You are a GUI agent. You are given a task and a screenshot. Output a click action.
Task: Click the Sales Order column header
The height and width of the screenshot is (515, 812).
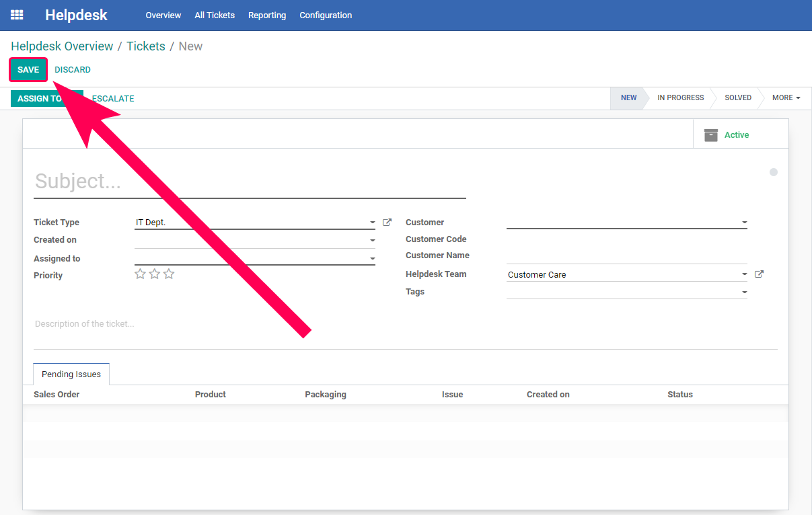[57, 395]
